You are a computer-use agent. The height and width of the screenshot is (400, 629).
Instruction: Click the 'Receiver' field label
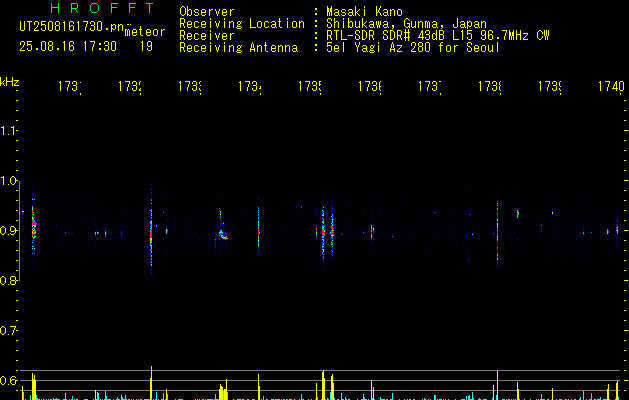207,36
